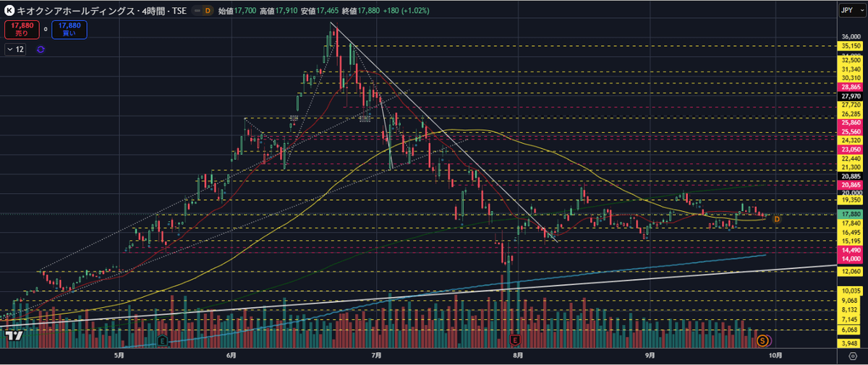The height and width of the screenshot is (365, 868).
Task: Click the earnings 'E' marker near May
Action: click(163, 340)
